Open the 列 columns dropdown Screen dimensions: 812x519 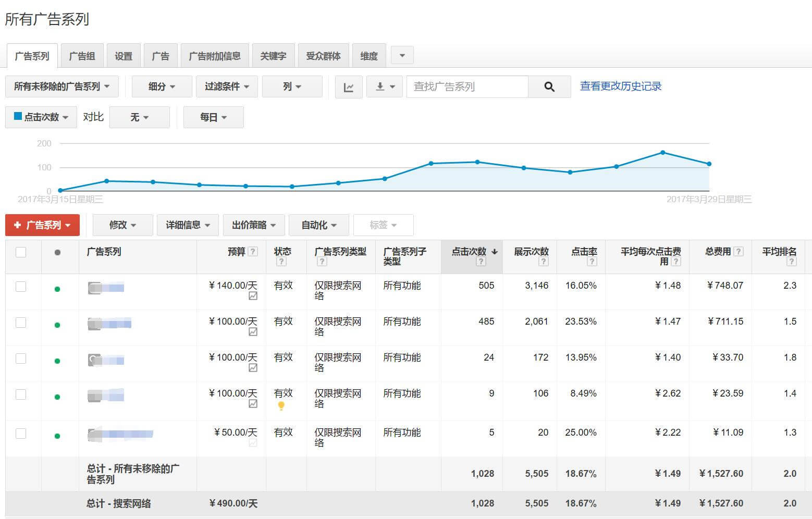[x=292, y=86]
